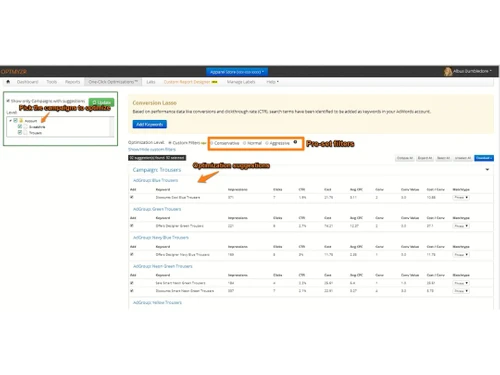The image size is (500, 375).
Task: Toggle Add checkbox for first Neon Green keyword
Action: coord(132,283)
